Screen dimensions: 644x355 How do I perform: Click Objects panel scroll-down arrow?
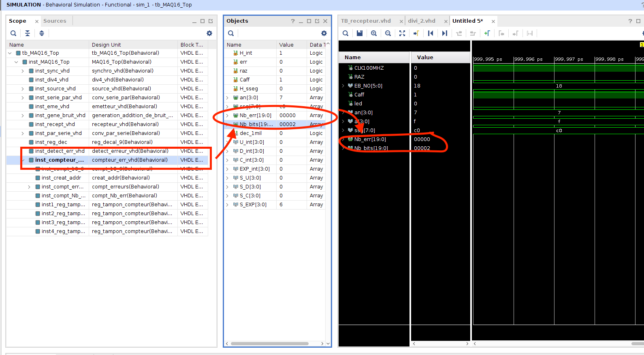pyautogui.click(x=328, y=344)
